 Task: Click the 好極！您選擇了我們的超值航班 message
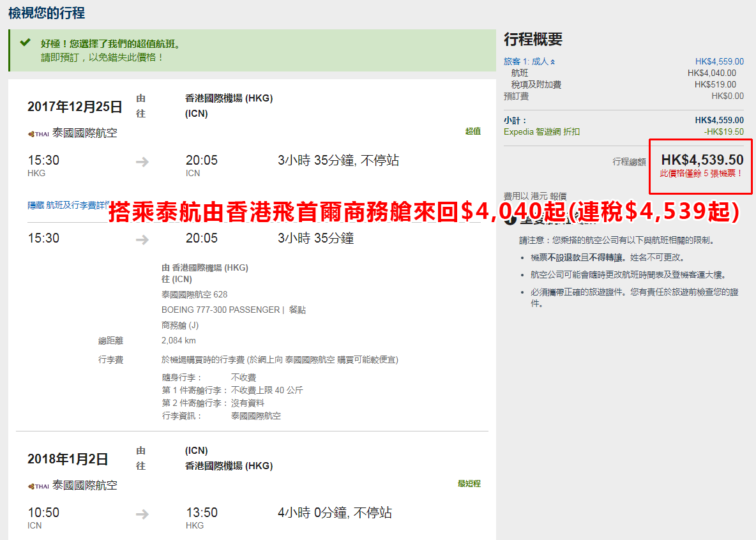coord(111,44)
